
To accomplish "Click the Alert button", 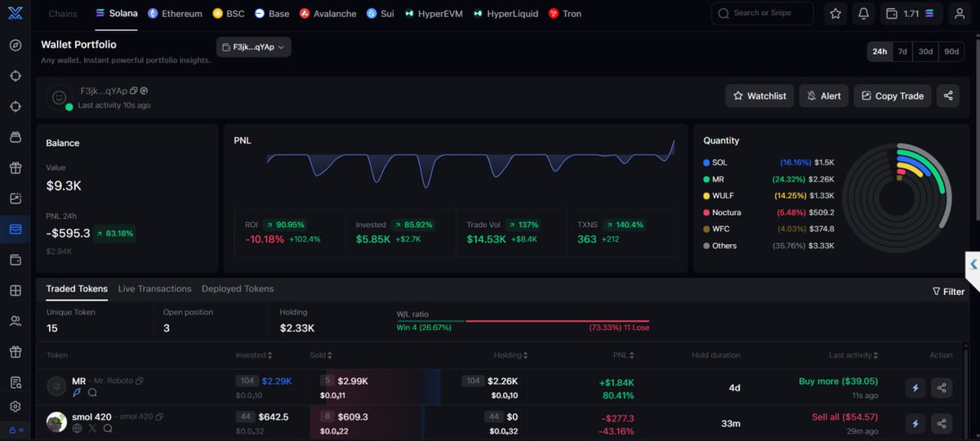I will tap(823, 96).
